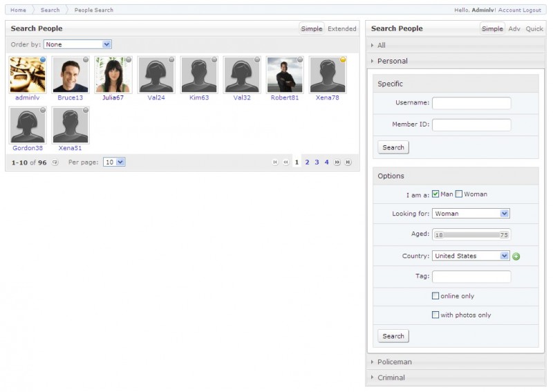Switch to the Quick tab
The width and height of the screenshot is (553, 392).
click(534, 28)
